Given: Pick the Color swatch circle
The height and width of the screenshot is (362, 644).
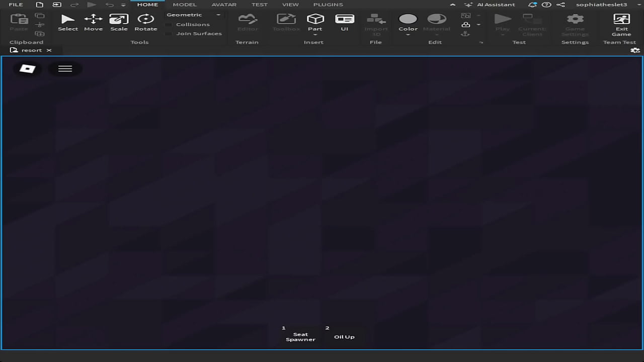Looking at the screenshot, I should coord(408,19).
